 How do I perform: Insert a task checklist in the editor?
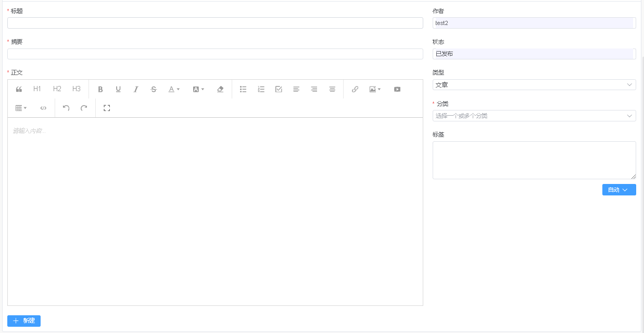click(279, 89)
